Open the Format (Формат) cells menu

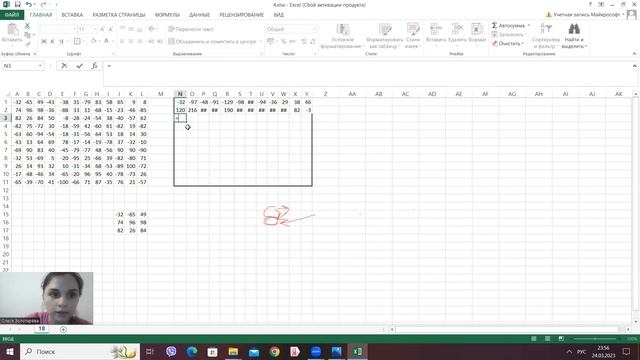click(x=477, y=34)
